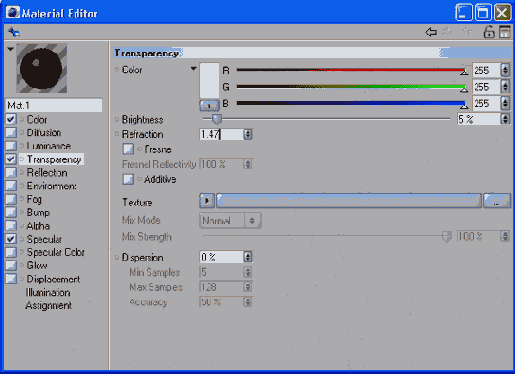Enable the Fresnel checkbox

[128, 149]
